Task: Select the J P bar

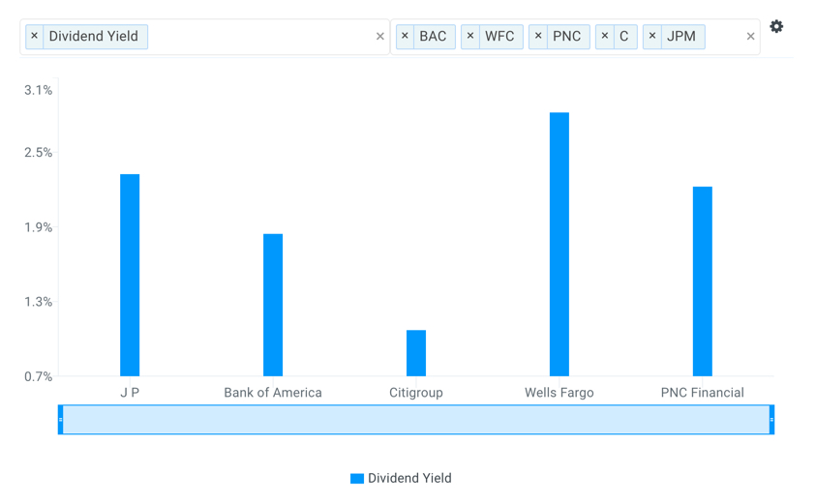Action: (x=130, y=275)
